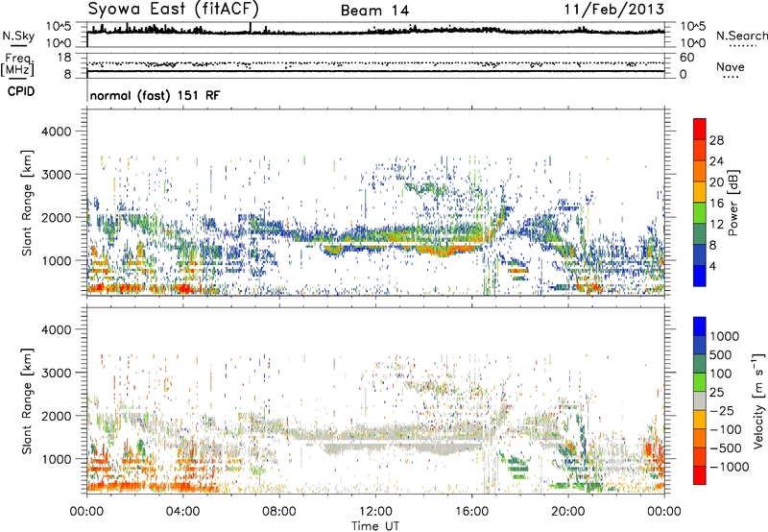The width and height of the screenshot is (768, 532).
Task: Click the '08:00' time axis label
Action: pyautogui.click(x=279, y=512)
